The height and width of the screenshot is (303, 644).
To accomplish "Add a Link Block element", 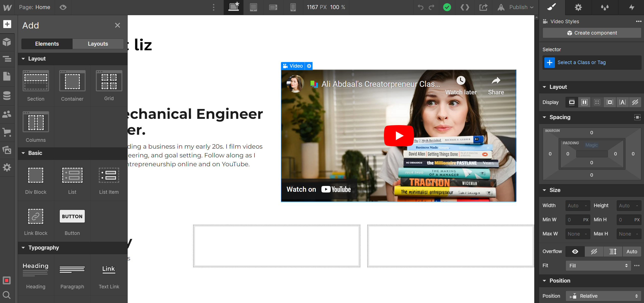I will coord(36,221).
